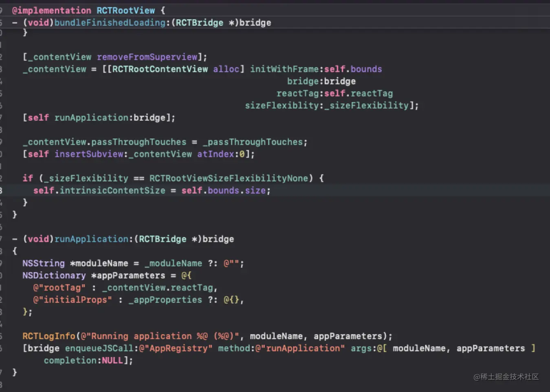Click the NSDictionary type keyword
The image size is (550, 392).
coord(54,276)
